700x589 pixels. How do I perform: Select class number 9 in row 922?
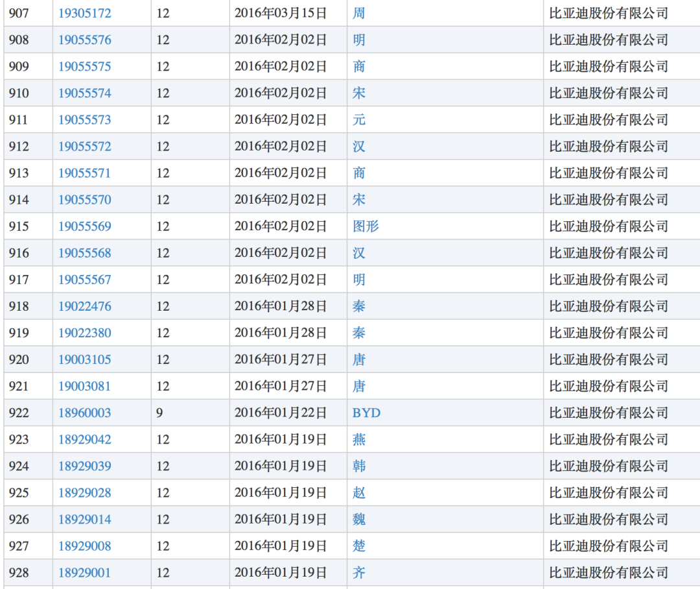[159, 413]
